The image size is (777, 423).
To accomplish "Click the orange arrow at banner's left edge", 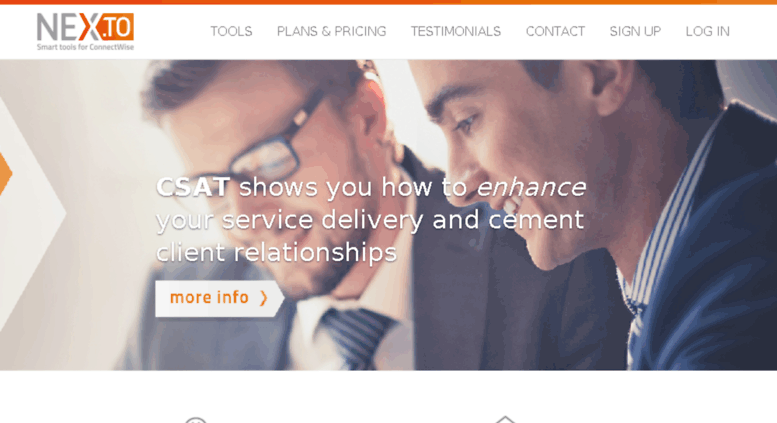I will coord(5,173).
